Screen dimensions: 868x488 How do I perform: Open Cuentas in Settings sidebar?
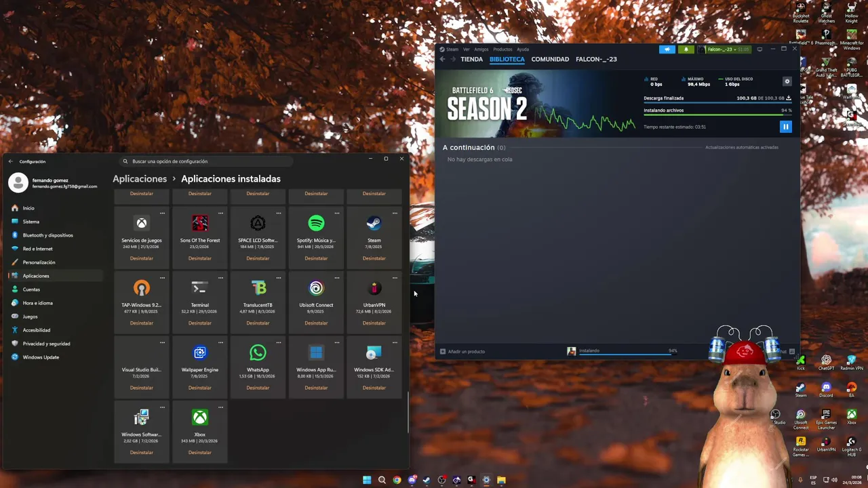pyautogui.click(x=56, y=289)
